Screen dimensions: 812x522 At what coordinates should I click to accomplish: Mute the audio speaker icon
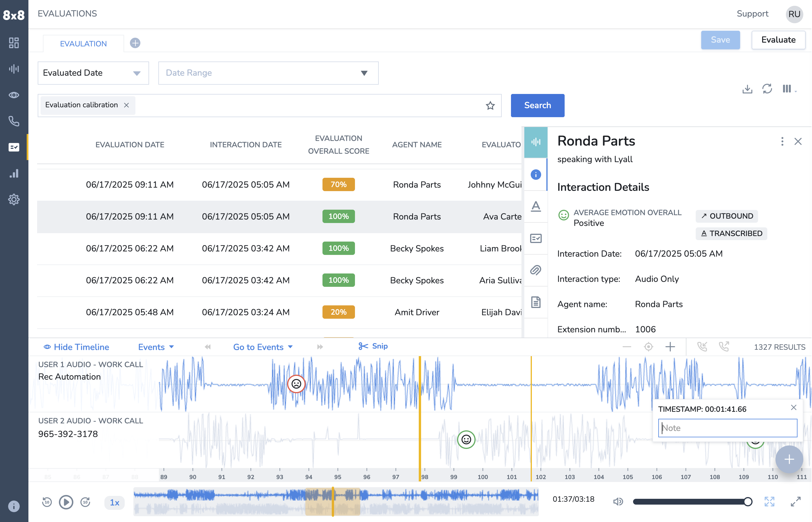618,501
